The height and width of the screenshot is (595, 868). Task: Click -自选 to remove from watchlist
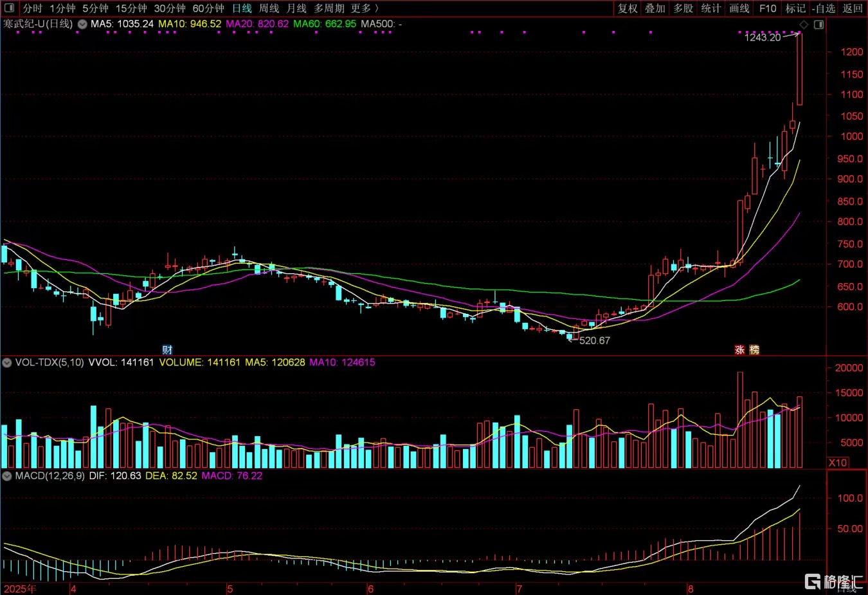(824, 8)
